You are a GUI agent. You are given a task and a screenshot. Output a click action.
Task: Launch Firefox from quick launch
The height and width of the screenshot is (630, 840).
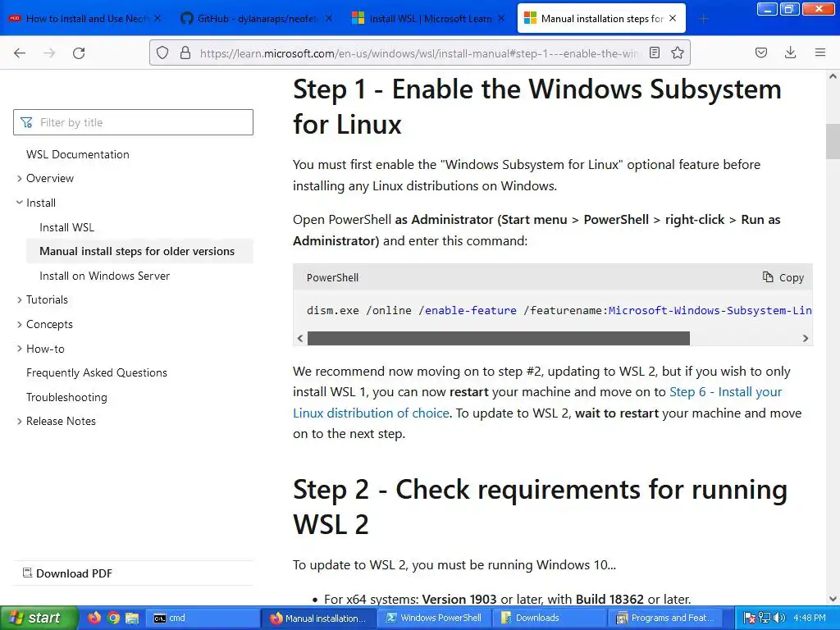pyautogui.click(x=94, y=618)
